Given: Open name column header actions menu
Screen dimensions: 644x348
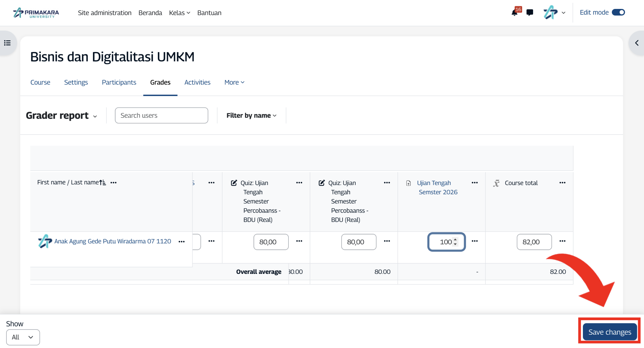Looking at the screenshot, I should pos(114,183).
